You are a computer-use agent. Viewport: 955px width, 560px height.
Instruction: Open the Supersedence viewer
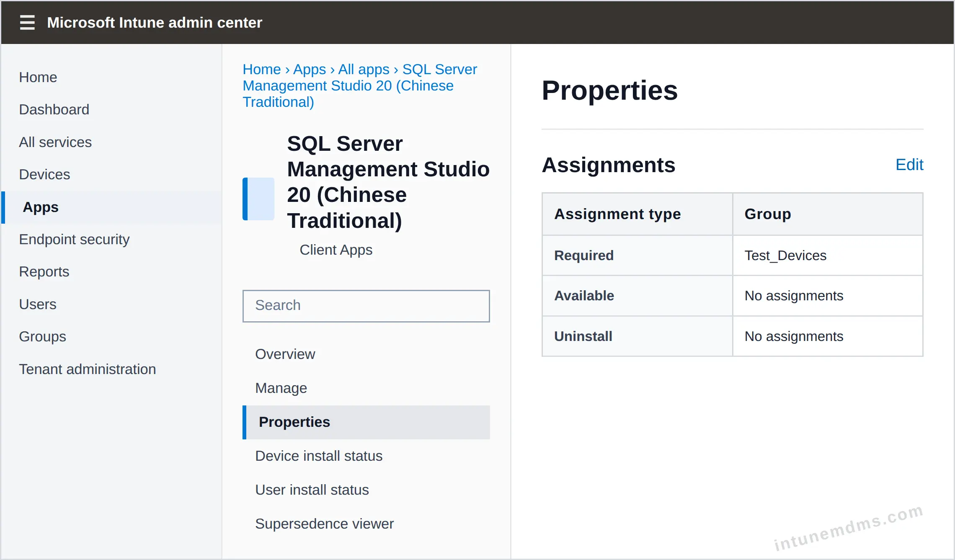click(325, 524)
